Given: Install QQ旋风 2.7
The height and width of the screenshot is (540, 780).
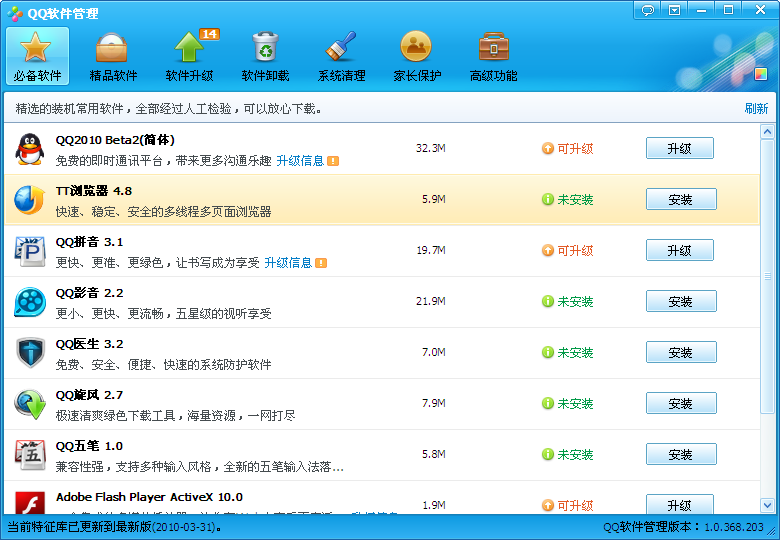Looking at the screenshot, I should pyautogui.click(x=681, y=403).
